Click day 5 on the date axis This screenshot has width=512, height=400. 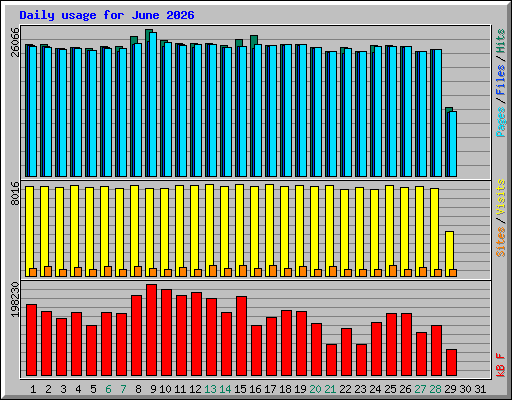(x=93, y=389)
